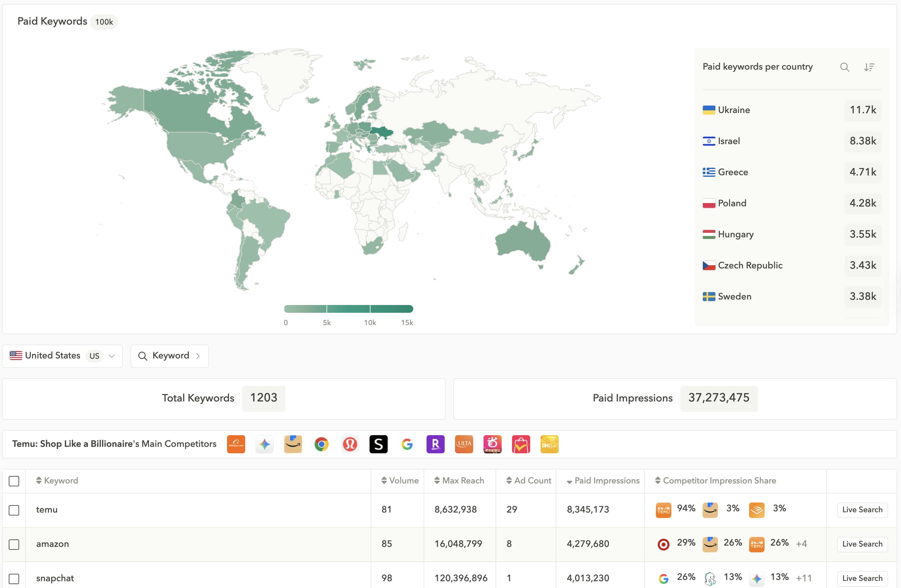Open the Shein competitor icon
Screen dimensions: 901x588
(x=379, y=444)
